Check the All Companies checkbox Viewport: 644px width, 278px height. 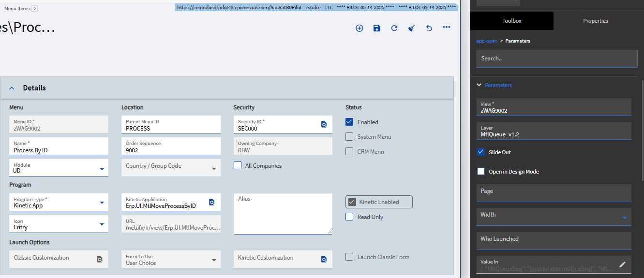(x=238, y=165)
